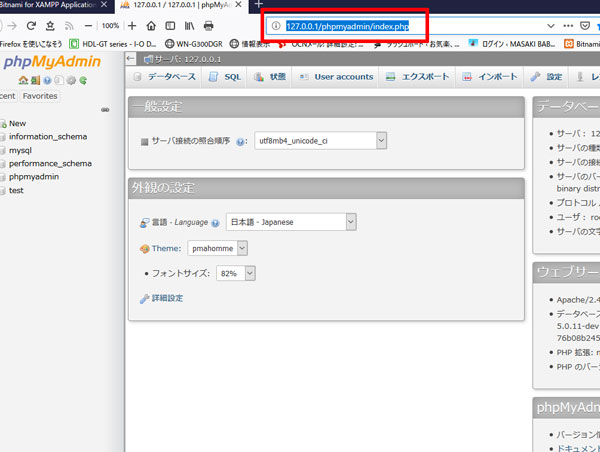Viewport: 600px width, 452px height.
Task: Close the Bitnami for XAMPP tab
Action: [x=104, y=5]
